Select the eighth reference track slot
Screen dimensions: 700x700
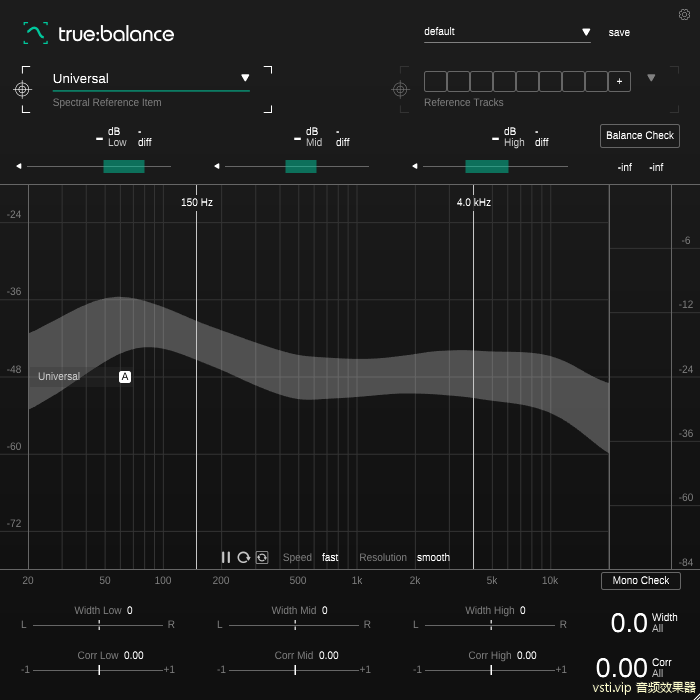596,81
